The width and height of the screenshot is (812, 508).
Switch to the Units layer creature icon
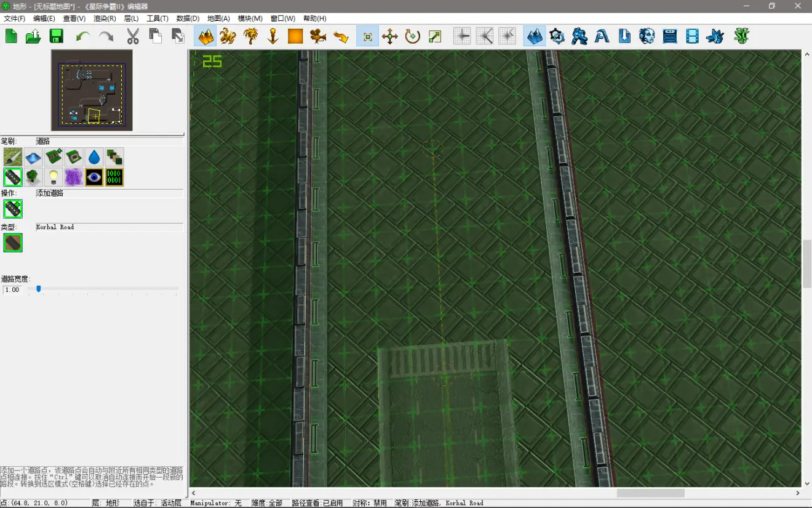pos(228,36)
